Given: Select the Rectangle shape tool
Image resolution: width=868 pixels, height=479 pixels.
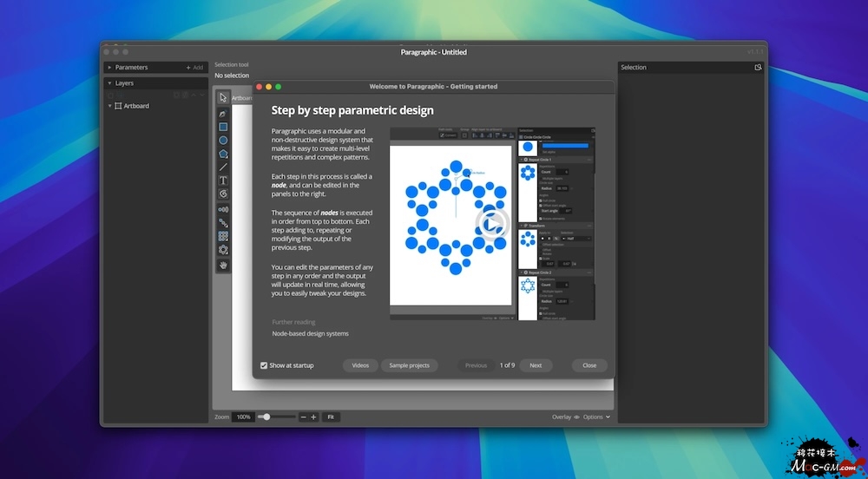Looking at the screenshot, I should 223,127.
